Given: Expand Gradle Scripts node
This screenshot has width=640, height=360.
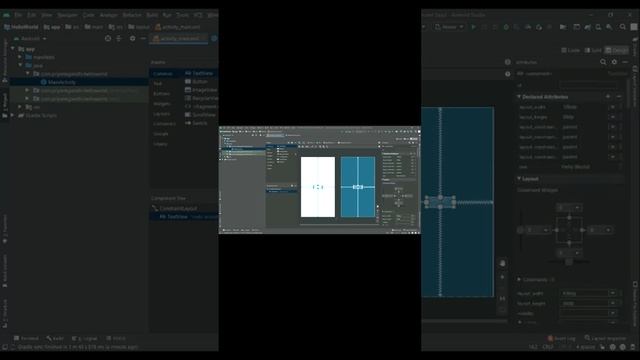Looking at the screenshot, I should coord(13,116).
